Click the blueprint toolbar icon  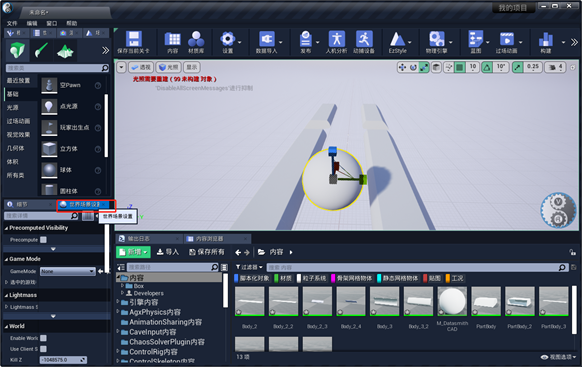475,39
